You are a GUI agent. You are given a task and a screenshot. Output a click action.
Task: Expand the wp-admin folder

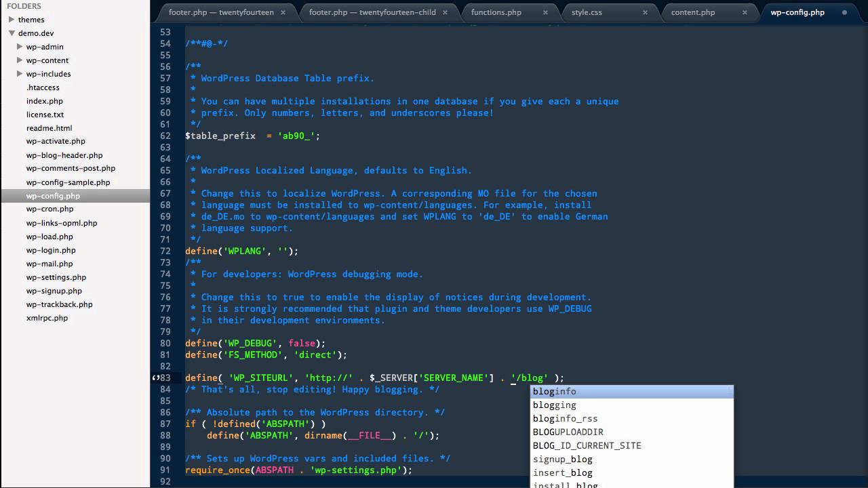pyautogui.click(x=20, y=47)
